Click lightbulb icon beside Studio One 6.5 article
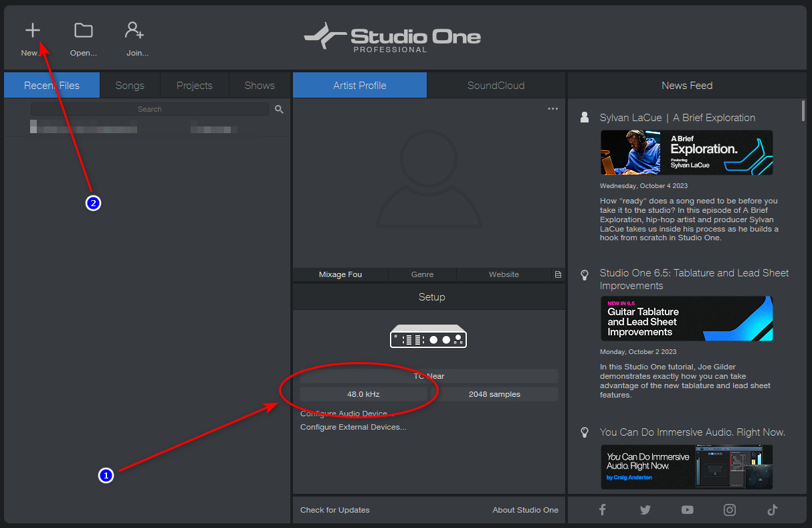Image resolution: width=812 pixels, height=528 pixels. [585, 274]
